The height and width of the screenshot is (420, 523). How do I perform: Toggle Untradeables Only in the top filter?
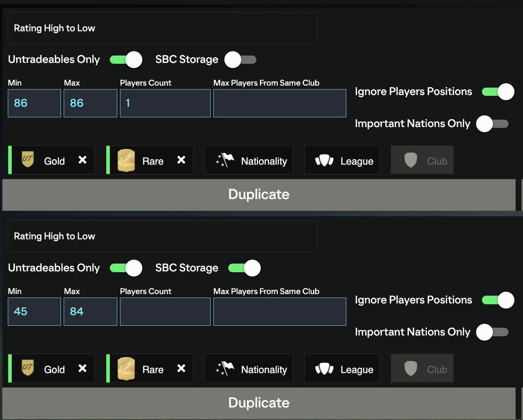click(x=126, y=59)
